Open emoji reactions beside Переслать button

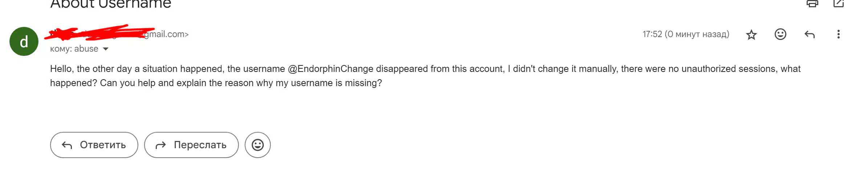(258, 145)
